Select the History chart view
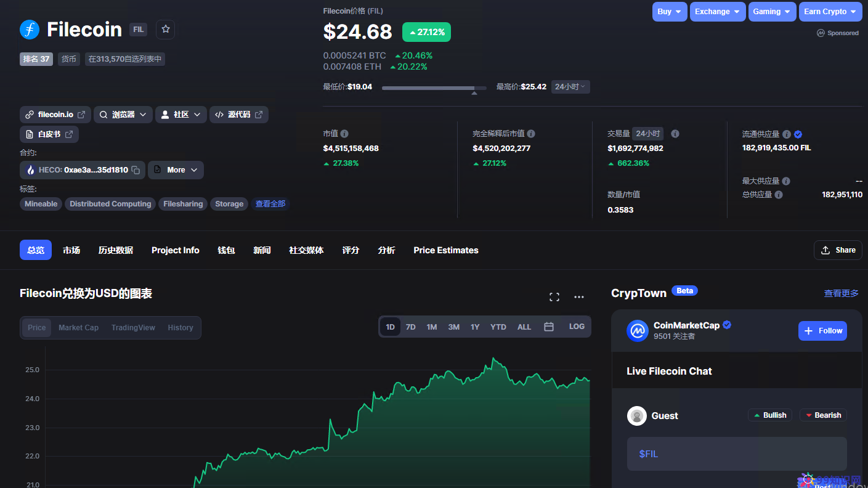Image resolution: width=868 pixels, height=488 pixels. click(180, 328)
